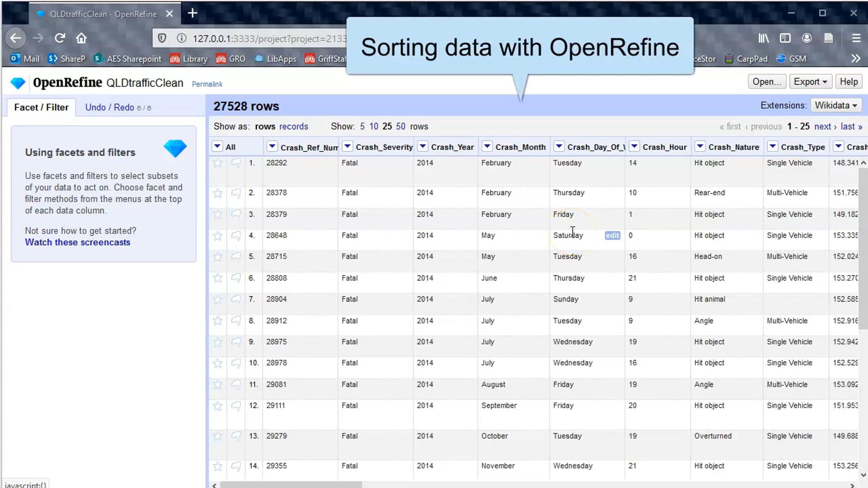
Task: Click the edit button on Saturday cell
Action: 612,236
